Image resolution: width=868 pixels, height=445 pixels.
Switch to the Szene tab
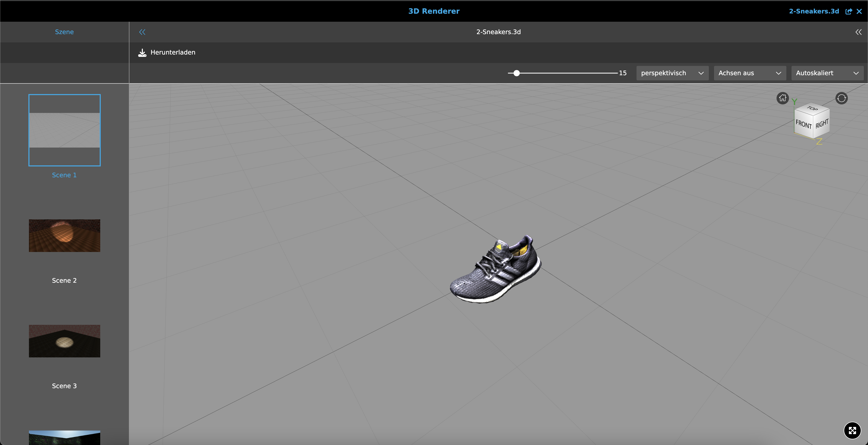tap(64, 32)
